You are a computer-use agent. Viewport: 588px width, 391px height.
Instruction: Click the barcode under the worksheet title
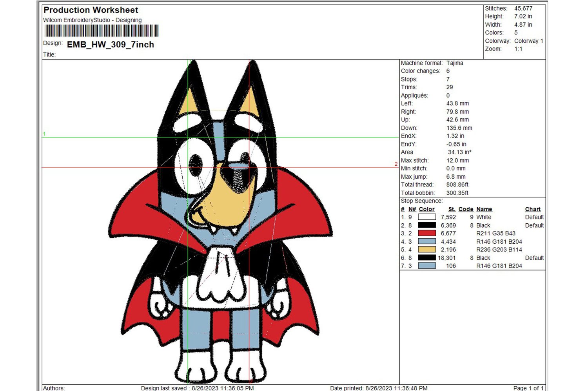[102, 31]
